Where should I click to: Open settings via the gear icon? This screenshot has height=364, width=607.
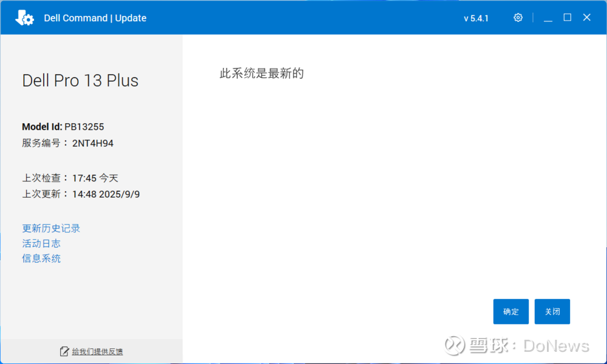[518, 18]
